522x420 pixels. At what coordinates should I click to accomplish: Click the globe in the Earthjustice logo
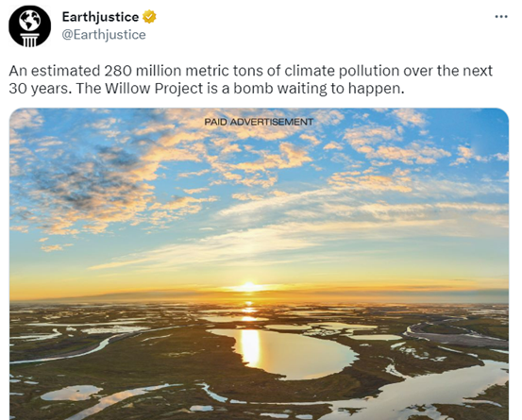pos(29,21)
